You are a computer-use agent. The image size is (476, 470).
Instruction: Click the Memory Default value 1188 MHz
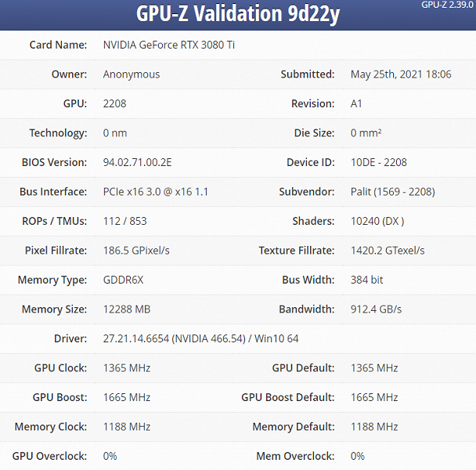[374, 427]
